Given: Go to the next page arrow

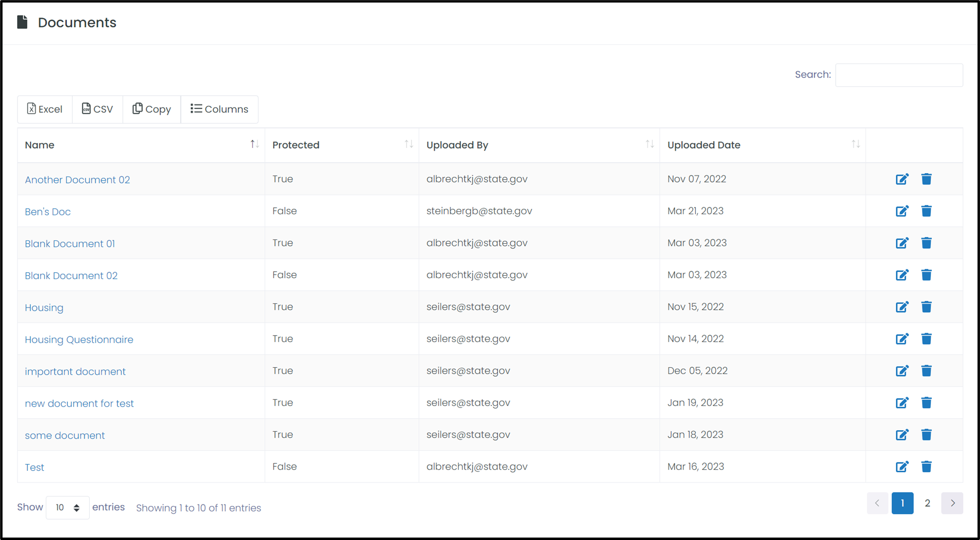Looking at the screenshot, I should coord(952,503).
